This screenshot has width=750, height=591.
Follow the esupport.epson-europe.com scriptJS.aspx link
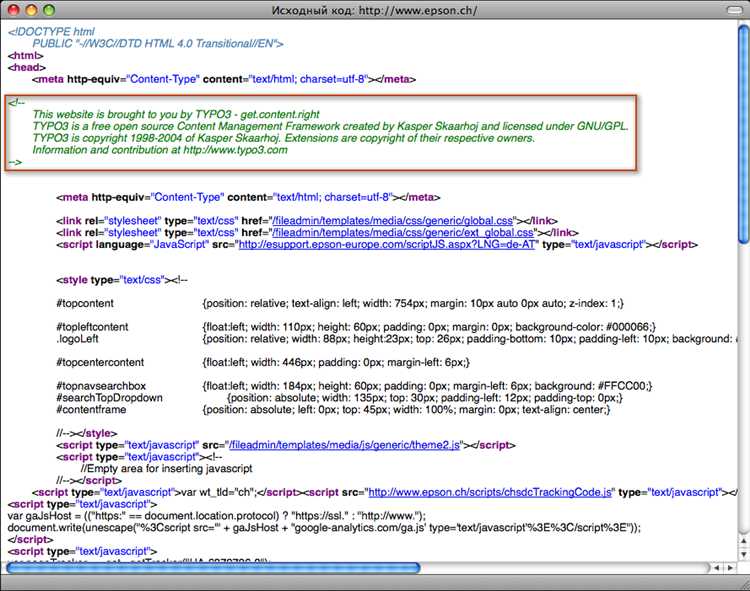pos(388,244)
